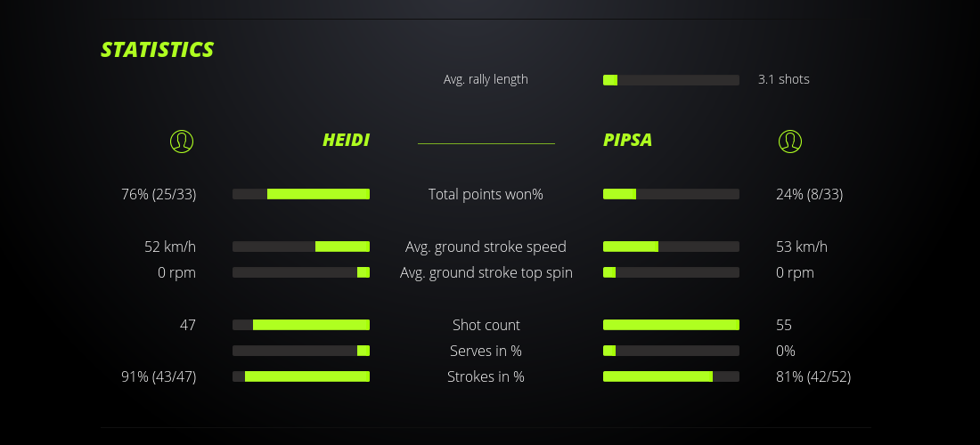
Task: Click Pipsa's strokes in % bar
Action: click(671, 376)
